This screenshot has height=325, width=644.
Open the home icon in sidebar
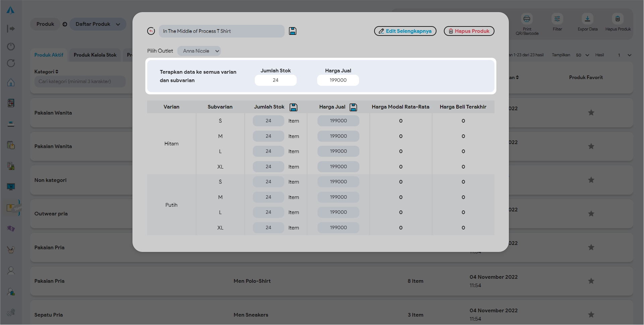click(11, 82)
